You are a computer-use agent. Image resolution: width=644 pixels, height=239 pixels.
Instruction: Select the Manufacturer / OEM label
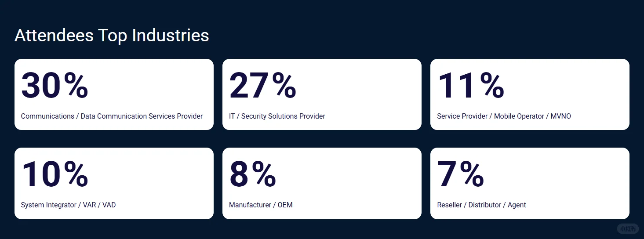coord(261,205)
